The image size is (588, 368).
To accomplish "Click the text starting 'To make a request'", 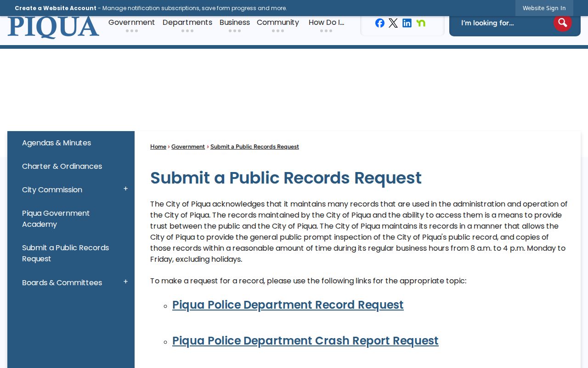I will 308,281.
